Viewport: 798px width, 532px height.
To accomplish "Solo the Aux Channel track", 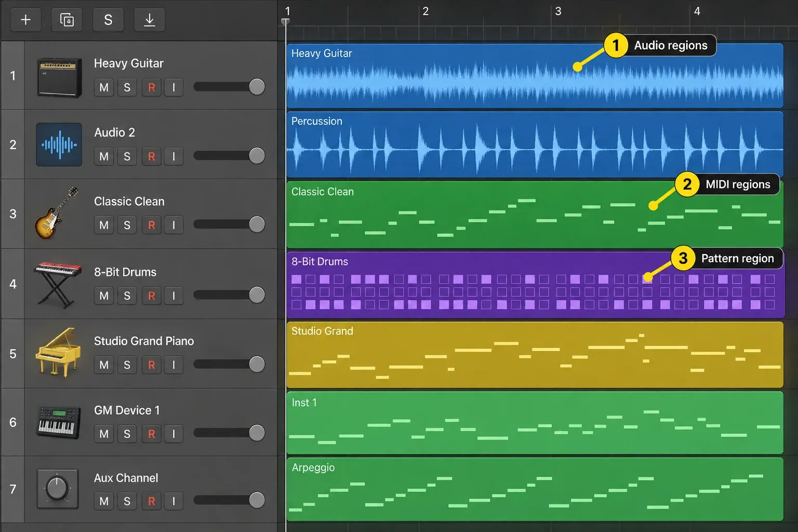I will [x=127, y=501].
